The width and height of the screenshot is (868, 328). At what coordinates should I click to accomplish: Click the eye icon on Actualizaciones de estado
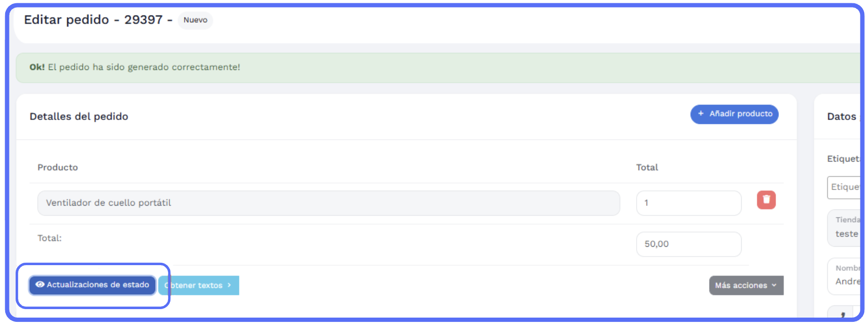[40, 285]
